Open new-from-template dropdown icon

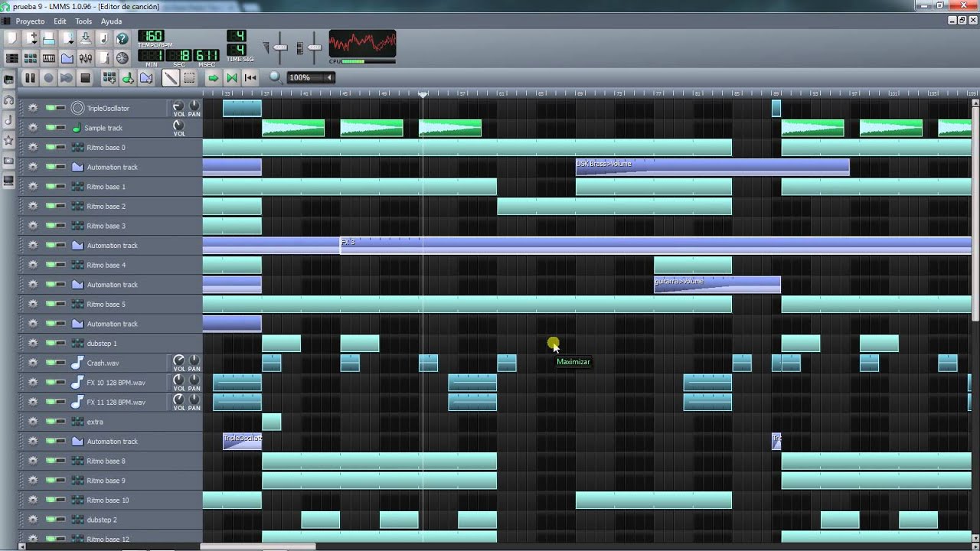tap(31, 38)
